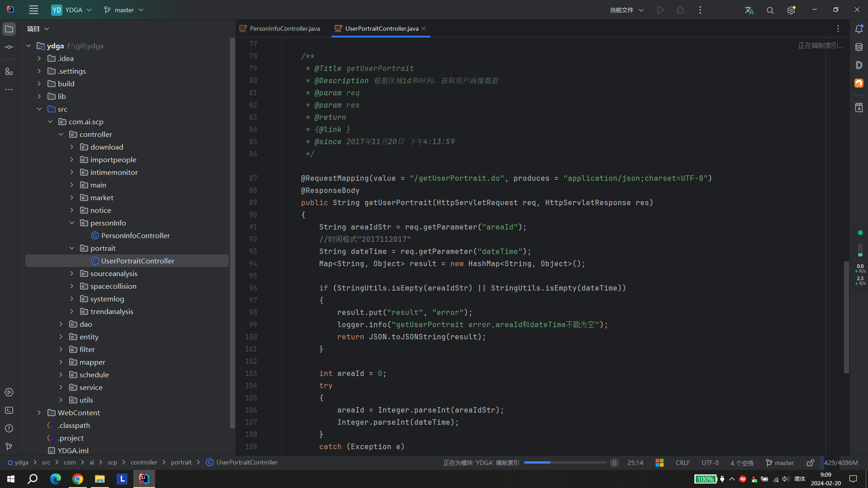868x488 pixels.
Task: Click the Debug bug icon
Action: pos(680,10)
